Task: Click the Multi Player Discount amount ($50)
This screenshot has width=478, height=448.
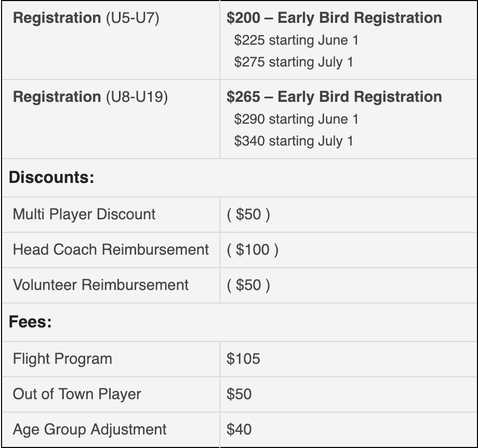Action: [248, 214]
